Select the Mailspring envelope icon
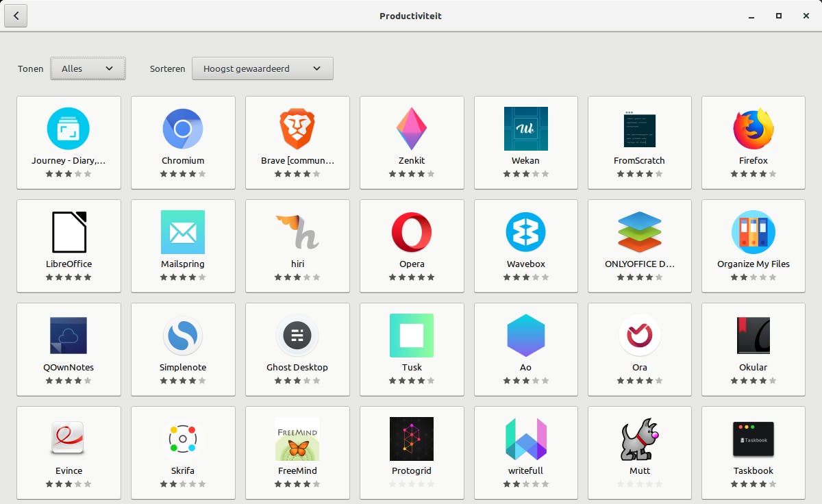The height and width of the screenshot is (504, 822). click(183, 232)
